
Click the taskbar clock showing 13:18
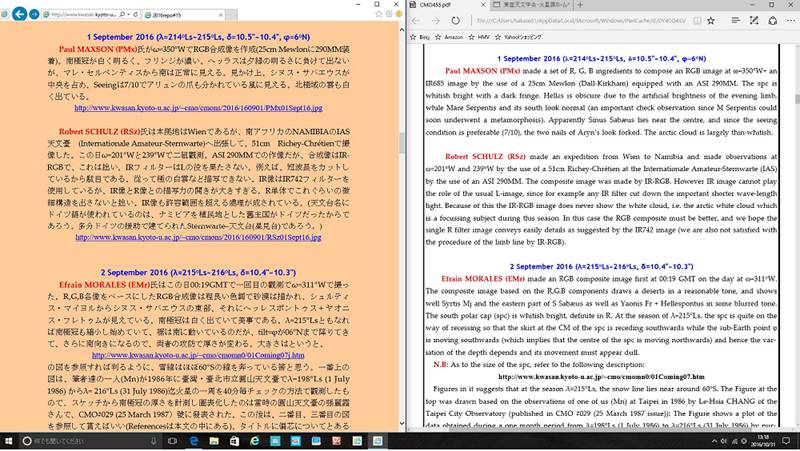(763, 441)
